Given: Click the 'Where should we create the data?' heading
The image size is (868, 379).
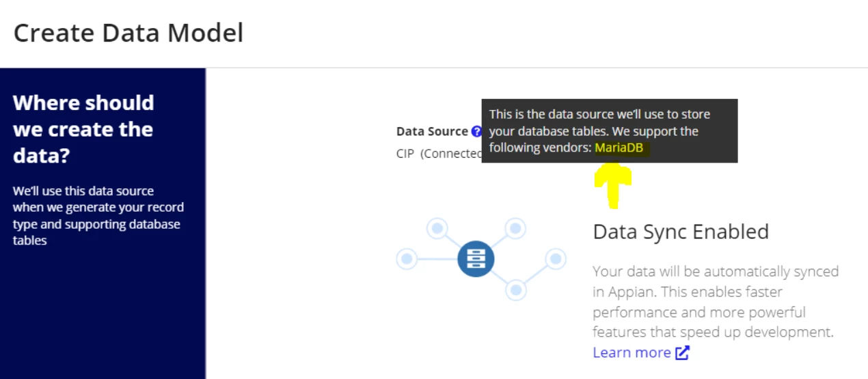Looking at the screenshot, I should [x=83, y=129].
